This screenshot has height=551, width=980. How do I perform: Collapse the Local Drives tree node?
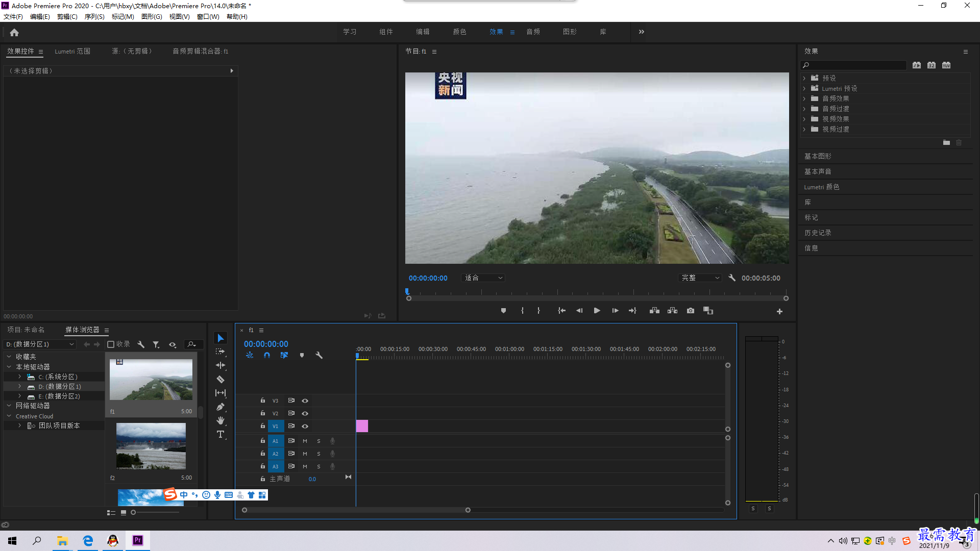tap(9, 367)
